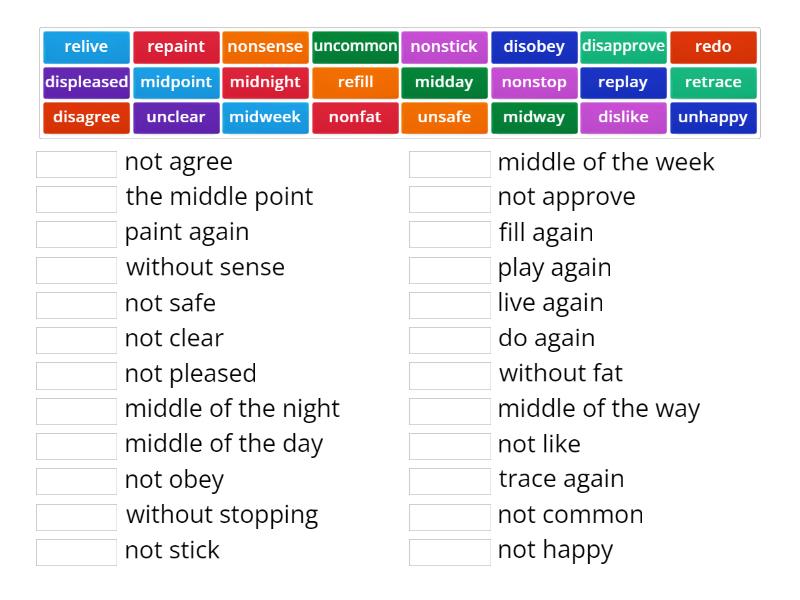Select the 'midpoint' word tile

(x=176, y=82)
